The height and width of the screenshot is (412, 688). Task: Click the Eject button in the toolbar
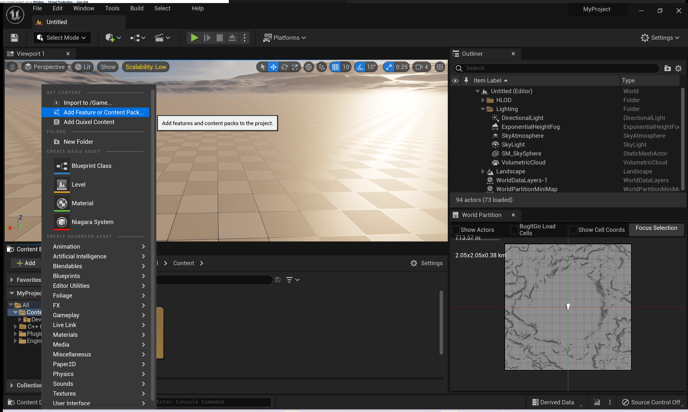pyautogui.click(x=232, y=38)
